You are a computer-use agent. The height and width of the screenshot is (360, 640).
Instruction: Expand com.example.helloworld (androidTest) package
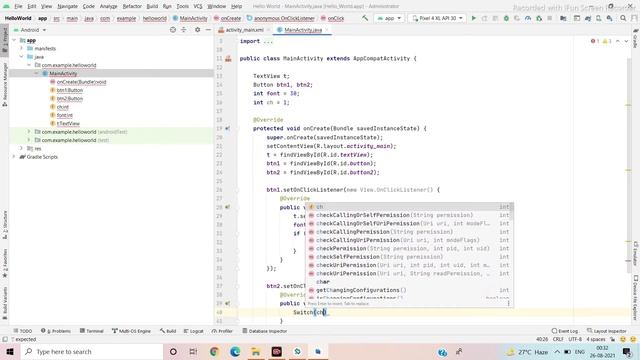[x=29, y=131]
